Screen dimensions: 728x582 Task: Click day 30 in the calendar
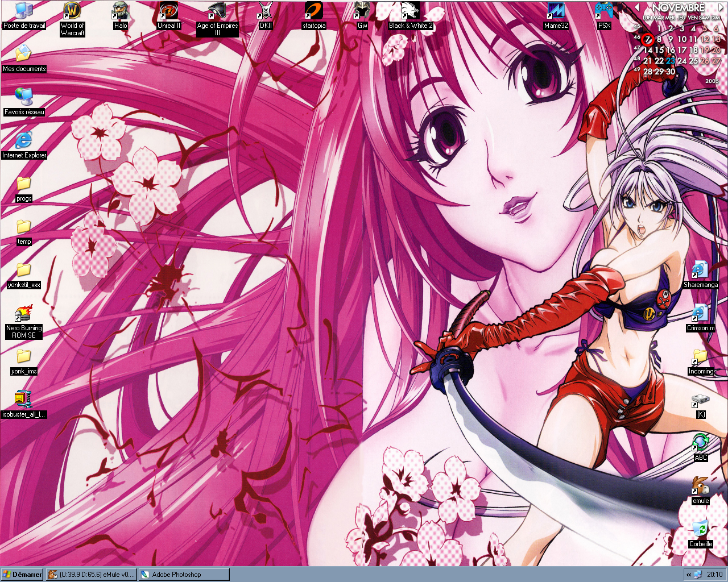pos(671,72)
